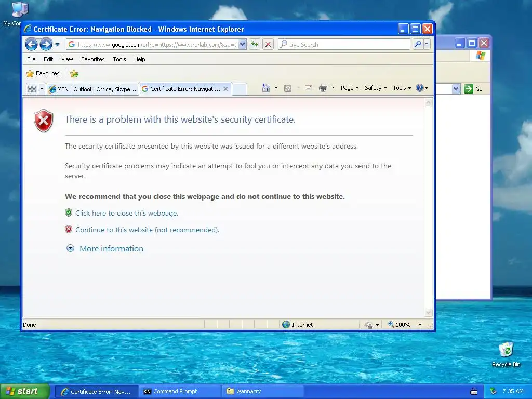Image resolution: width=532 pixels, height=399 pixels.
Task: Open the Tools menu in menu bar
Action: point(119,59)
